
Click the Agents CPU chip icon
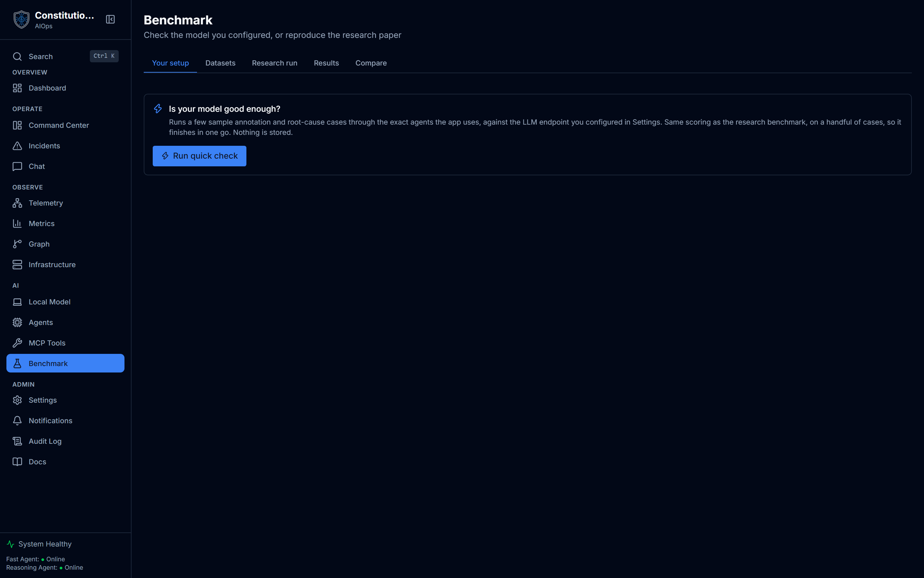[17, 322]
